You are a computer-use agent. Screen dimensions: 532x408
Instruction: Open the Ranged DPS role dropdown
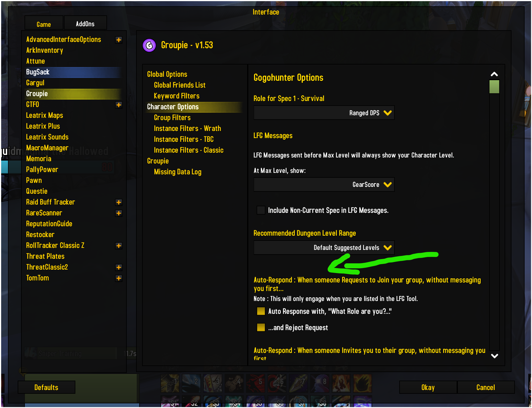324,113
